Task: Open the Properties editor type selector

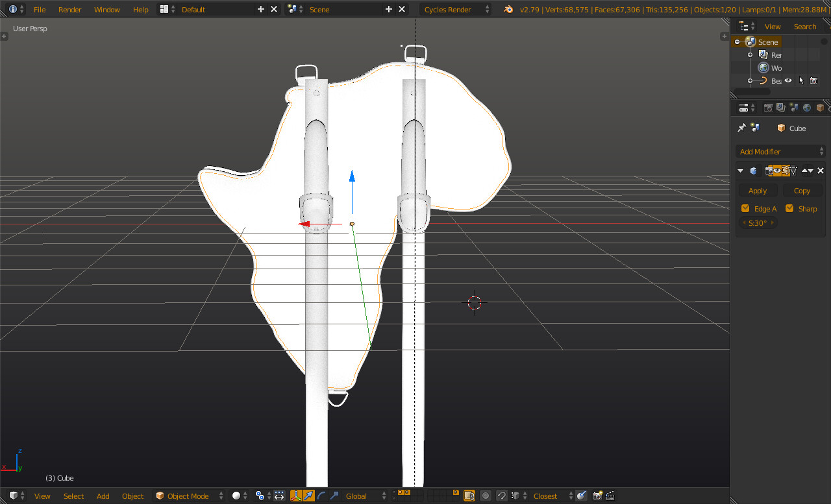Action: (x=747, y=108)
